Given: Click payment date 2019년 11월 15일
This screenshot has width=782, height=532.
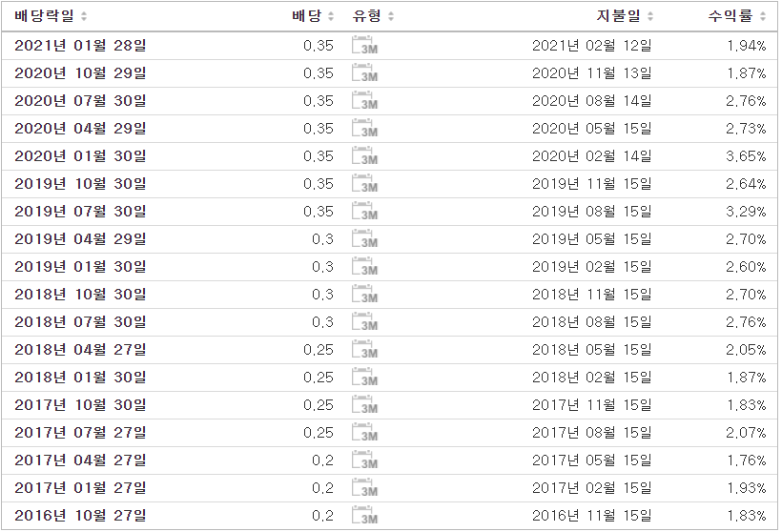Looking at the screenshot, I should (592, 184).
